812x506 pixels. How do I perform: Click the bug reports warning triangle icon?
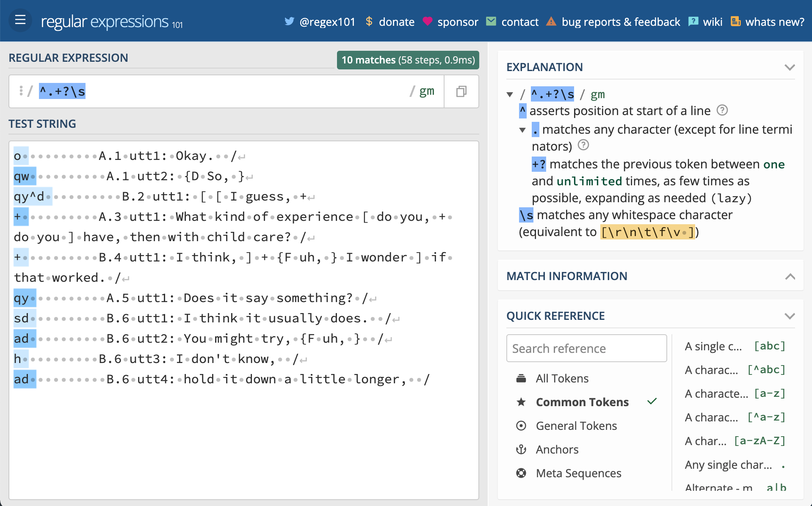pyautogui.click(x=552, y=21)
